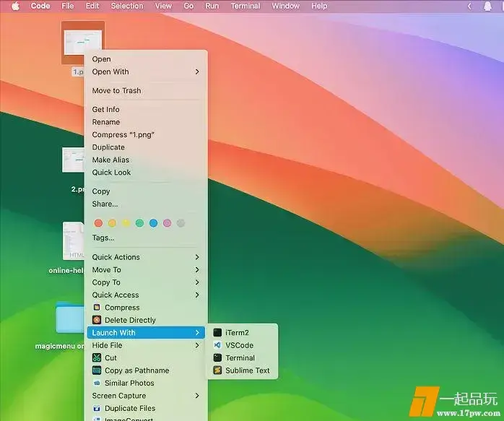Open the Window menu
The image size is (504, 421).
(x=285, y=6)
